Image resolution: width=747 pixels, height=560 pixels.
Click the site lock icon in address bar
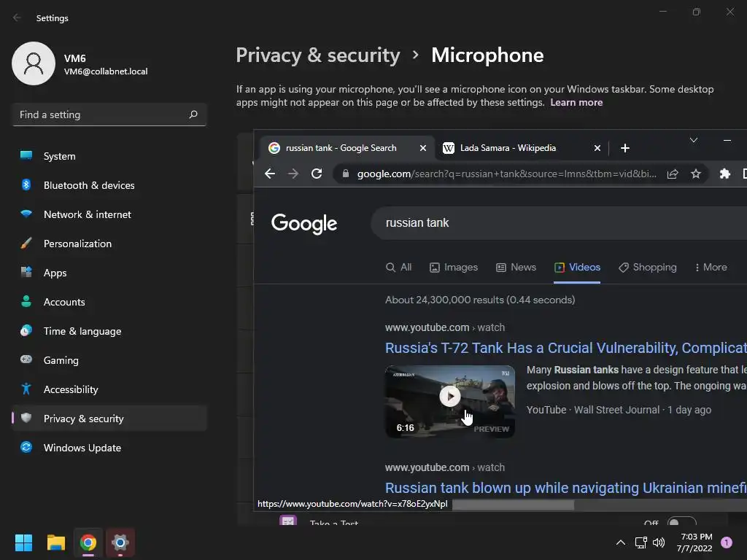[x=346, y=174]
